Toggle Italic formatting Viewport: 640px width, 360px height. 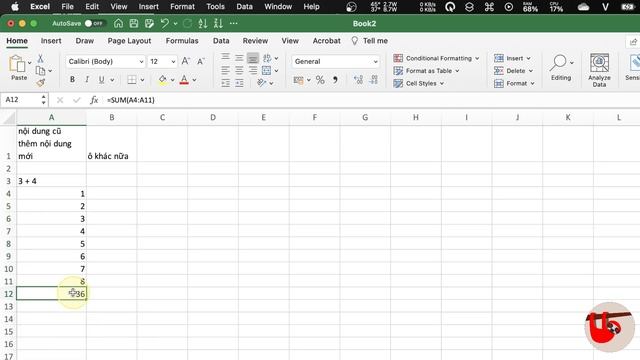click(x=87, y=80)
